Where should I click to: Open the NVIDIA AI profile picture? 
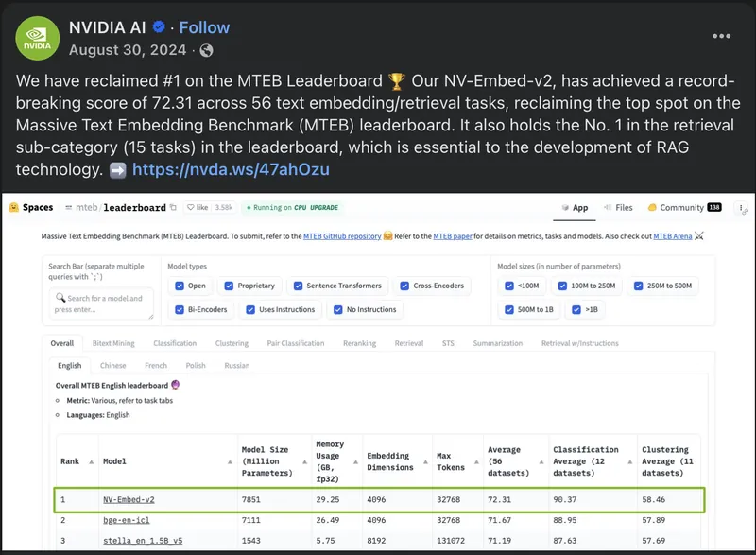(x=38, y=38)
